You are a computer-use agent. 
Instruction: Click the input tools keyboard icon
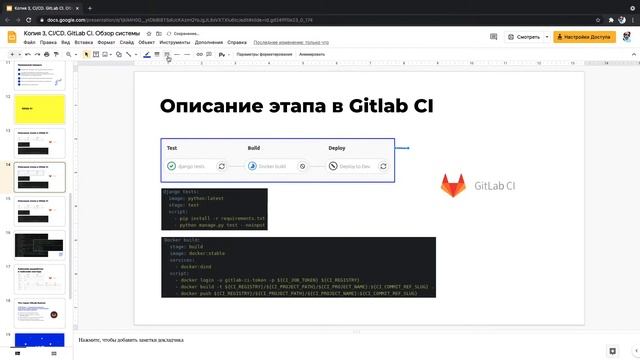(x=222, y=54)
